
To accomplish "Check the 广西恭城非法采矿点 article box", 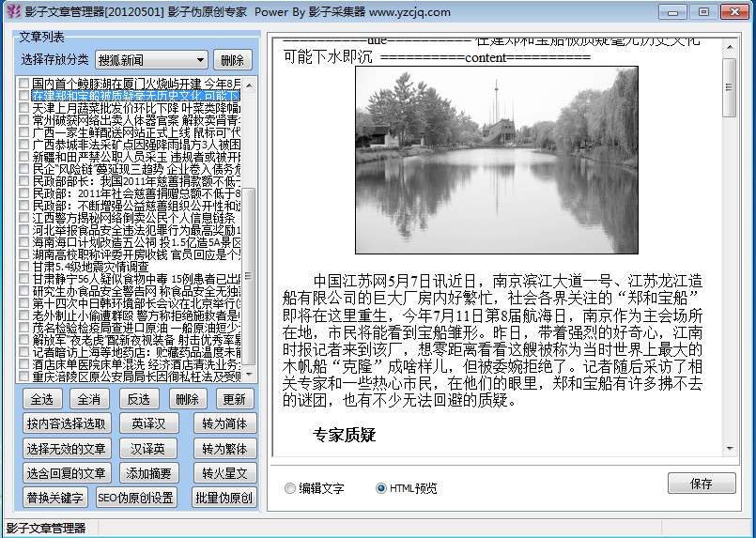I will coord(23,145).
